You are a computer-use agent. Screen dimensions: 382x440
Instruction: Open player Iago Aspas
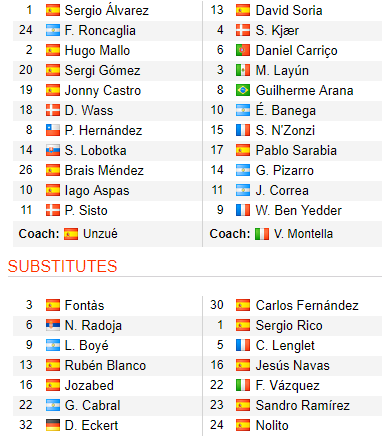click(x=97, y=191)
